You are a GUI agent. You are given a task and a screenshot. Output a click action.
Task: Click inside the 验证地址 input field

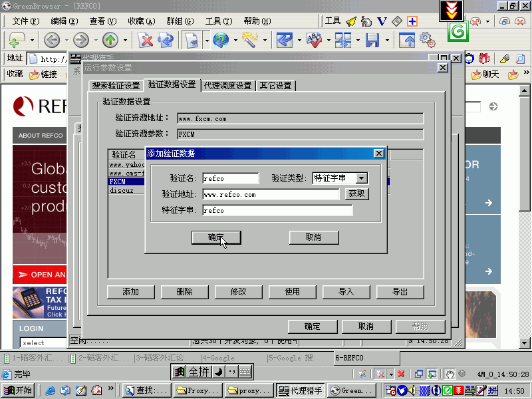tap(271, 194)
